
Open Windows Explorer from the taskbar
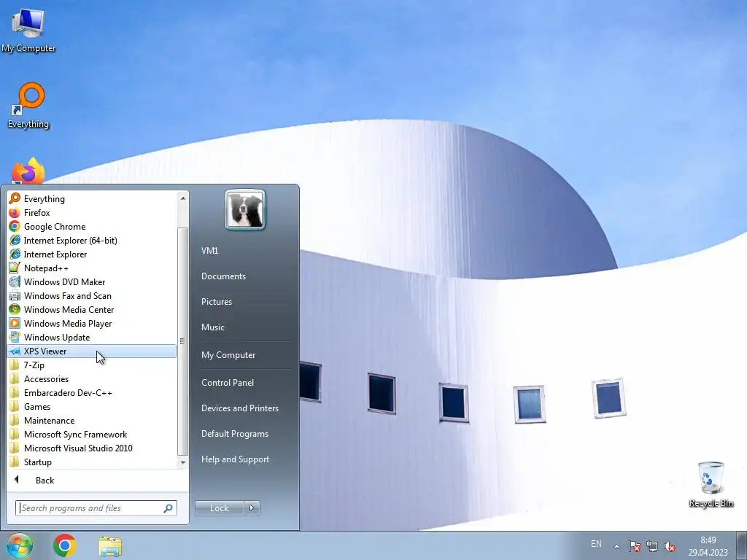click(110, 545)
